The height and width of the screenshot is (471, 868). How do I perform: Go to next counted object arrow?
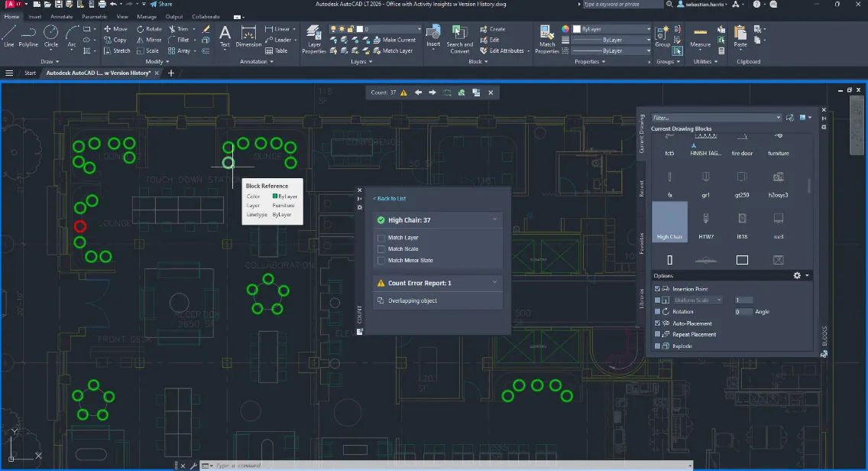click(x=432, y=93)
